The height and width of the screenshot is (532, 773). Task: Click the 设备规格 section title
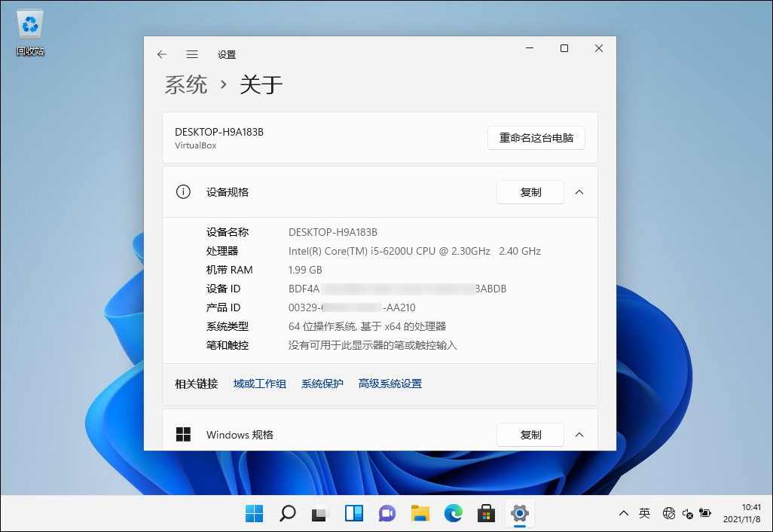[228, 192]
